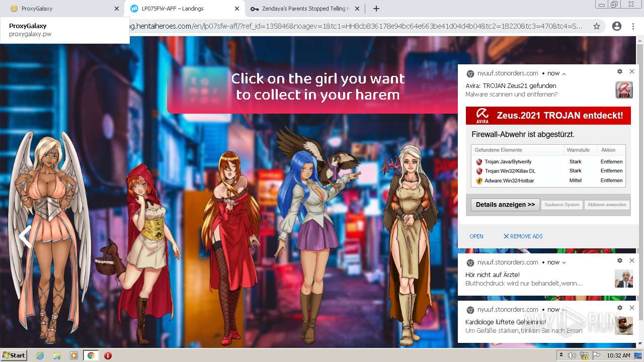Open Windows Explorer folder in taskbar

pyautogui.click(x=57, y=355)
